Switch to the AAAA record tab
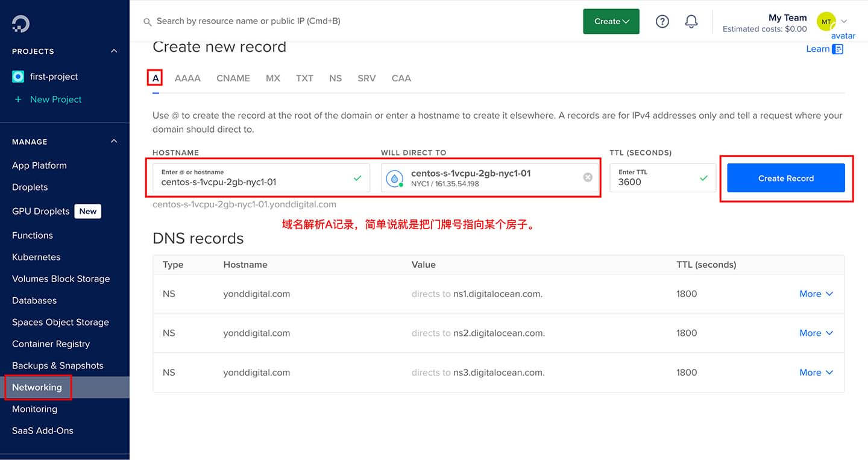The image size is (868, 460). (x=187, y=78)
